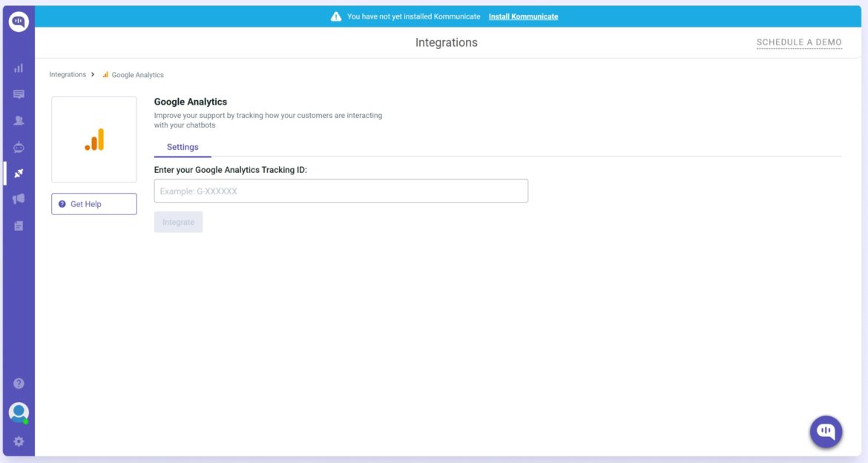Open Conversations from the sidebar

point(19,94)
